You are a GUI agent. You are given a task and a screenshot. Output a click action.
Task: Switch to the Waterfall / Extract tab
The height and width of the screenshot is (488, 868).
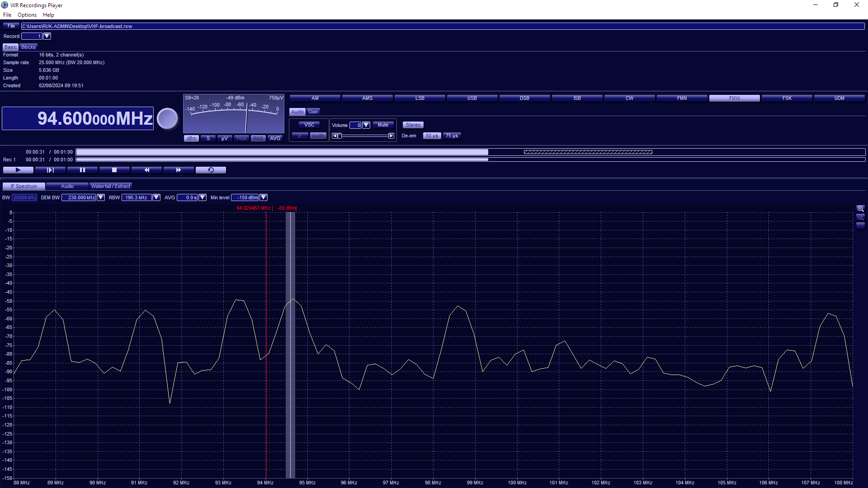click(x=111, y=186)
